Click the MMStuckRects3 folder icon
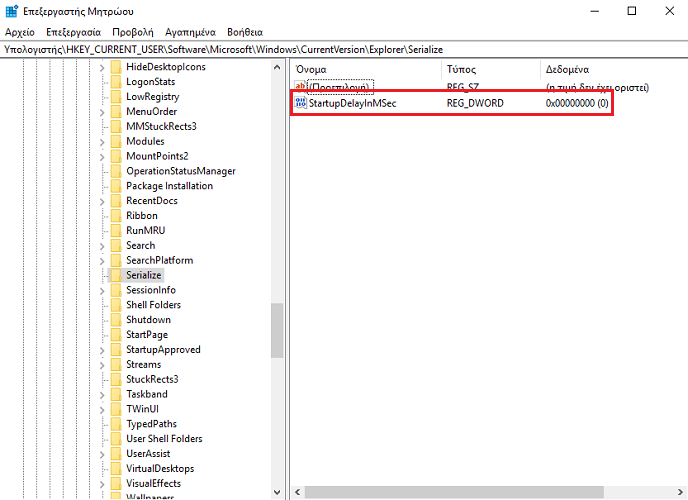 point(116,126)
